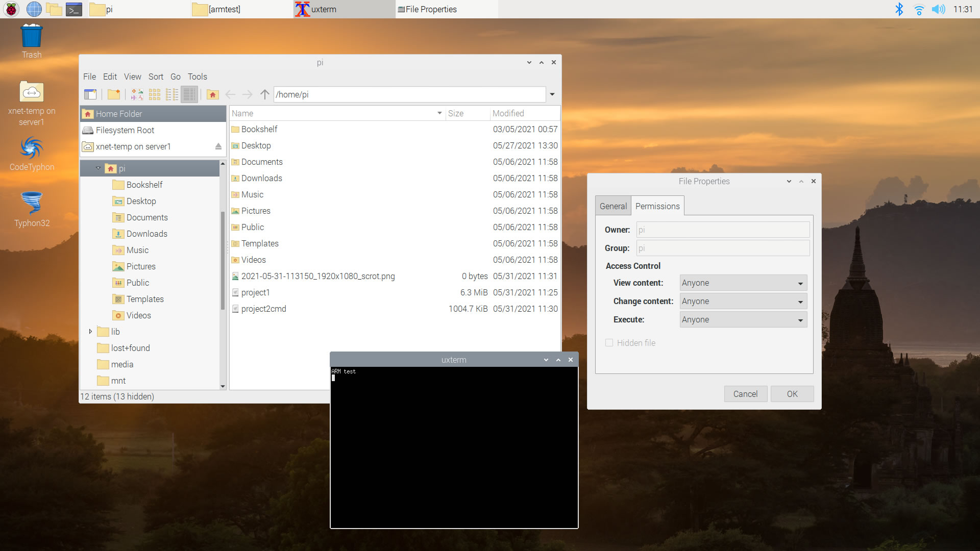This screenshot has height=551, width=980.
Task: Open Change content dropdown
Action: point(743,301)
